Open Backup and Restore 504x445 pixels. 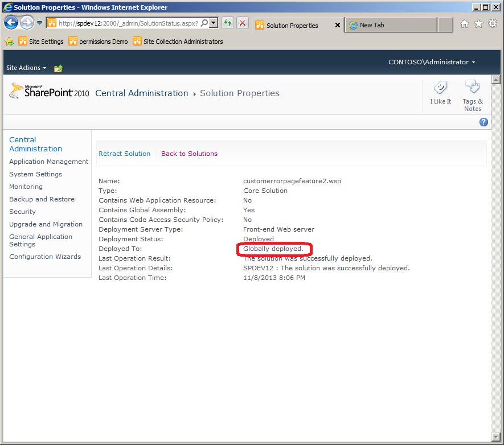pyautogui.click(x=42, y=199)
